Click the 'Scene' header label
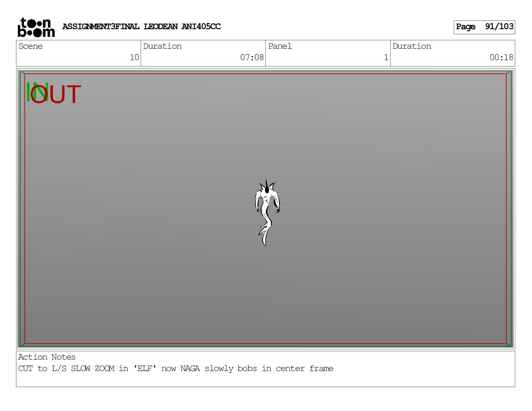This screenshot has width=532, height=411. [31, 46]
